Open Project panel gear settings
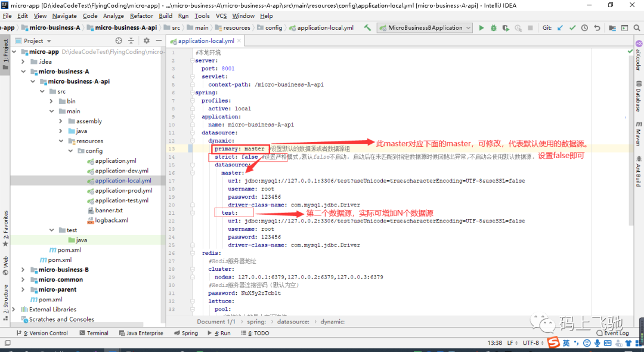 (146, 41)
